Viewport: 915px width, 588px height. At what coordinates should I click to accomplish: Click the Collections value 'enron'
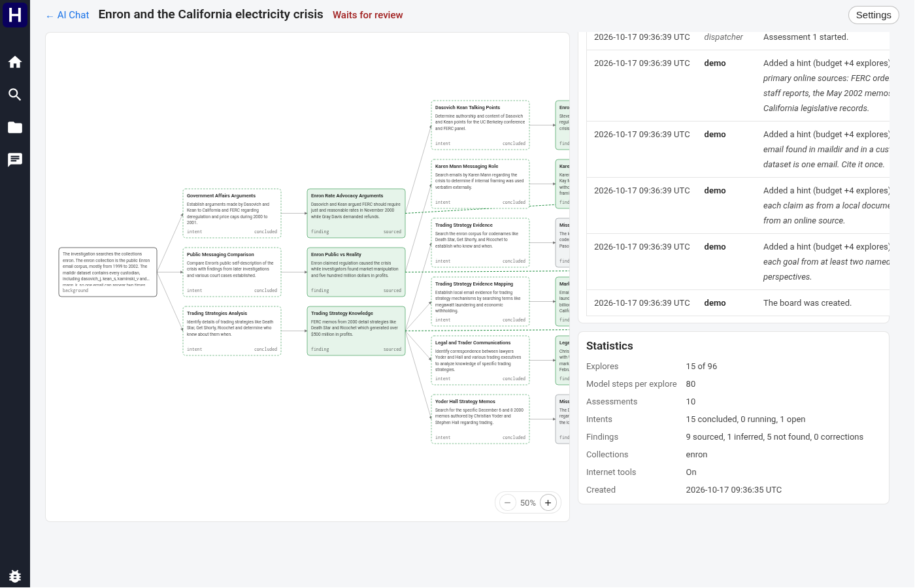click(697, 455)
